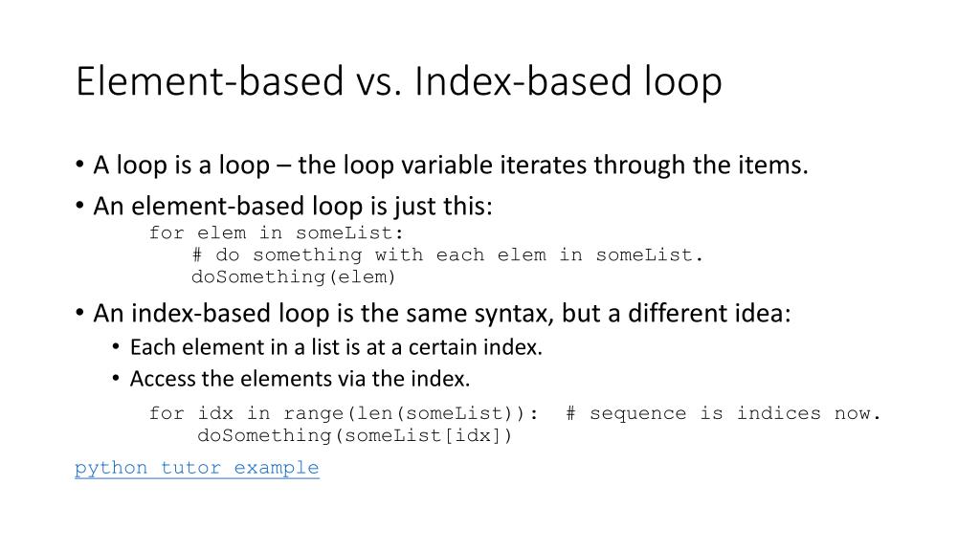Open the python tutor example link
Image resolution: width=980 pixels, height=551 pixels.
[197, 468]
